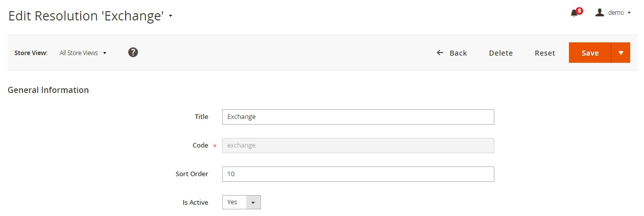Click the Sort Order label
The width and height of the screenshot is (644, 216).
click(192, 174)
